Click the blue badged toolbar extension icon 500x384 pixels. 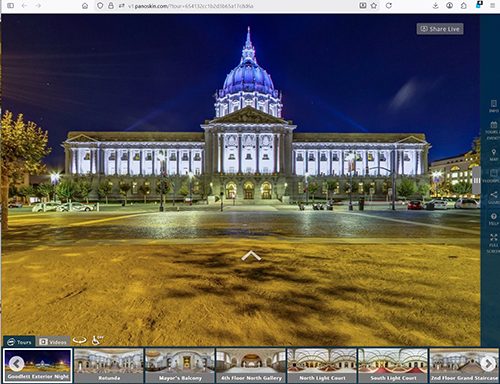coord(479,5)
